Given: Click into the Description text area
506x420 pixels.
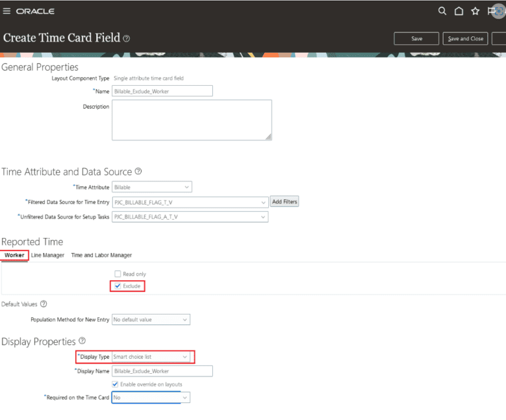Looking at the screenshot, I should click(191, 120).
